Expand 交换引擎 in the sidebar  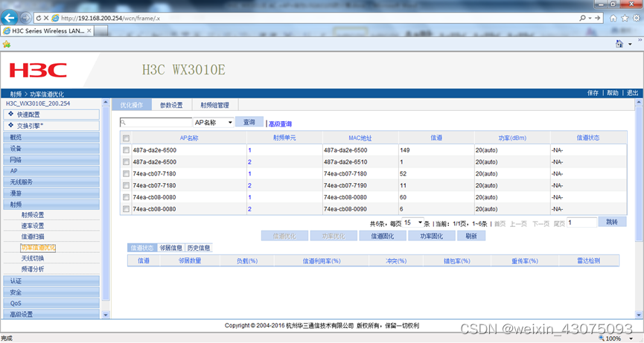pos(51,126)
